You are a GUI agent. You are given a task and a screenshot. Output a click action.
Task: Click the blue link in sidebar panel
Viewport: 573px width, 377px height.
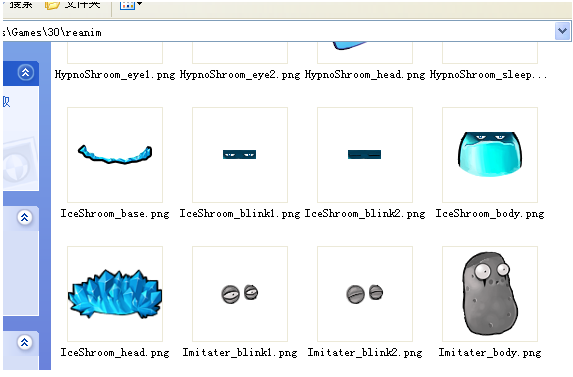(6, 102)
